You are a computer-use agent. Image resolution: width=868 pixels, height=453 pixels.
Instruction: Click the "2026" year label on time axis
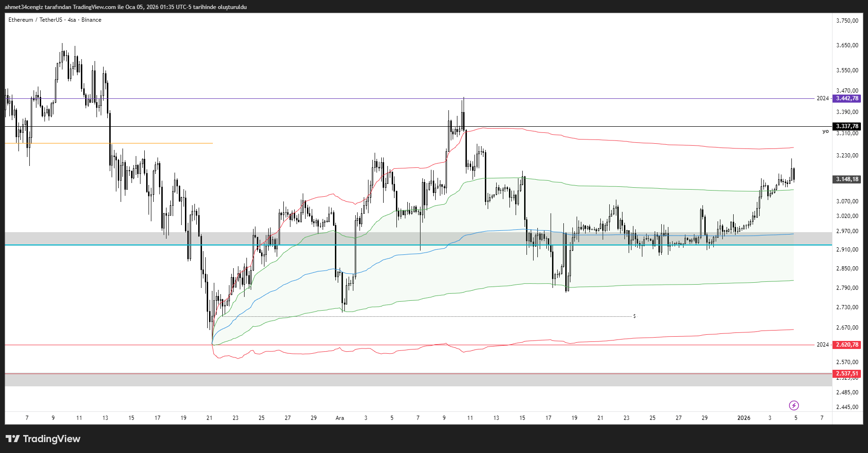pyautogui.click(x=744, y=418)
